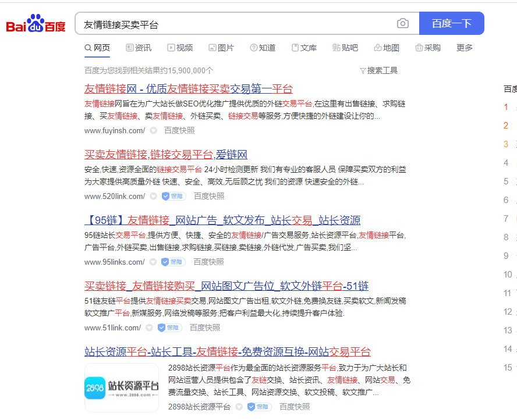This screenshot has height=420, width=517.
Task: Switch to the 资讯 tab
Action: 139,48
